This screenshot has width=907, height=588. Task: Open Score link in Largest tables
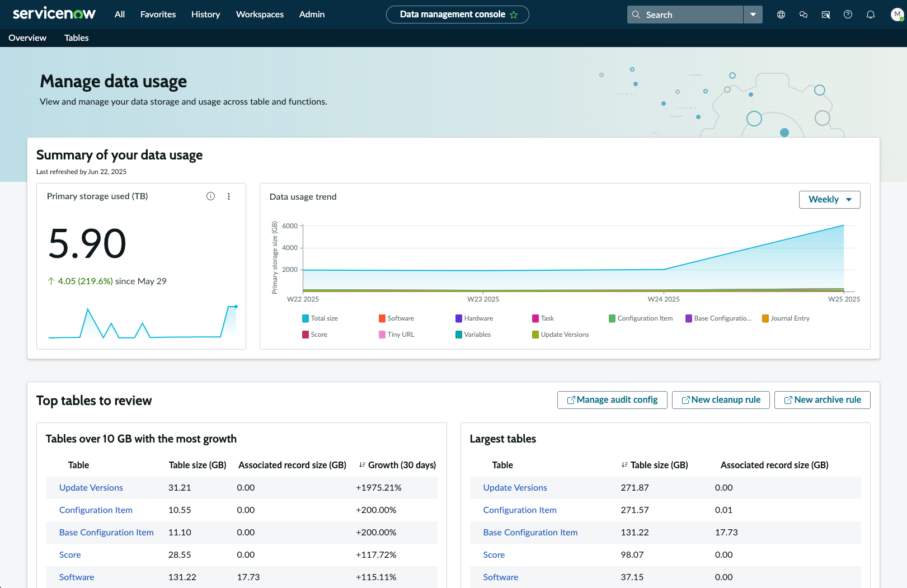pos(494,555)
